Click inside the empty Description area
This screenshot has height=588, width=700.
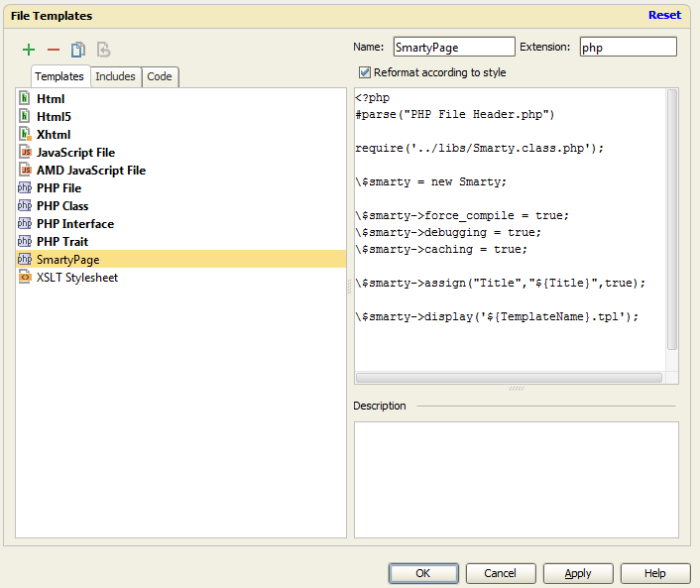tap(516, 480)
